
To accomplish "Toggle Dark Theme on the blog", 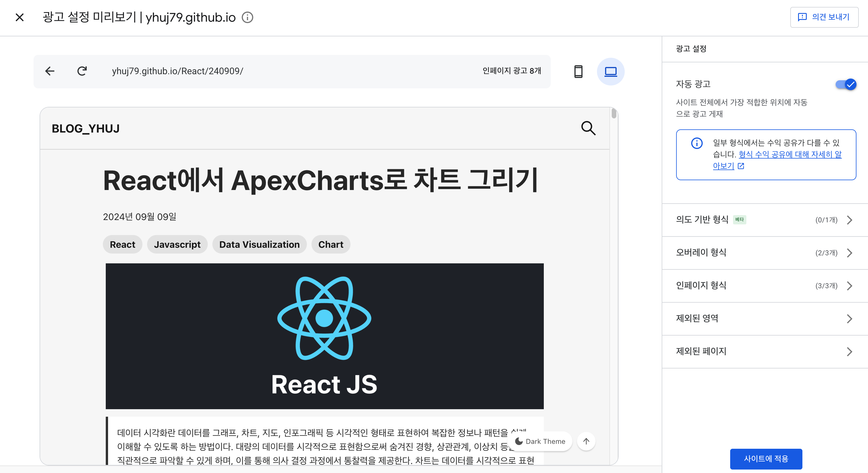I will (541, 441).
